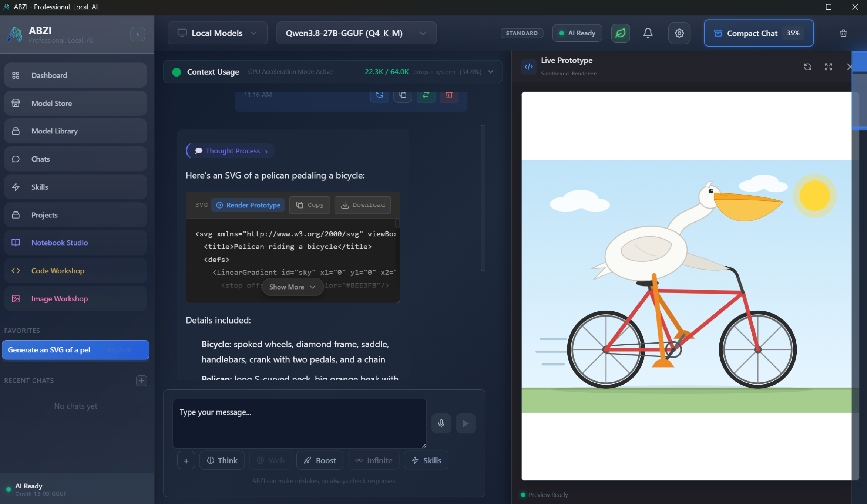Click the green leaf eco mode icon

coord(621,33)
